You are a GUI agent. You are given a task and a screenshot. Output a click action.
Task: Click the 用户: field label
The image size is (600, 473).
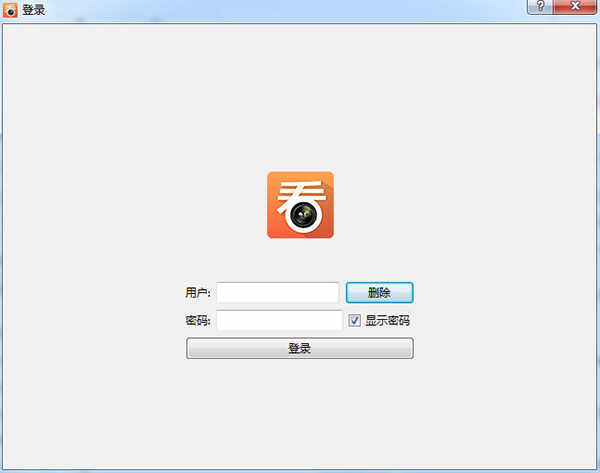point(197,293)
